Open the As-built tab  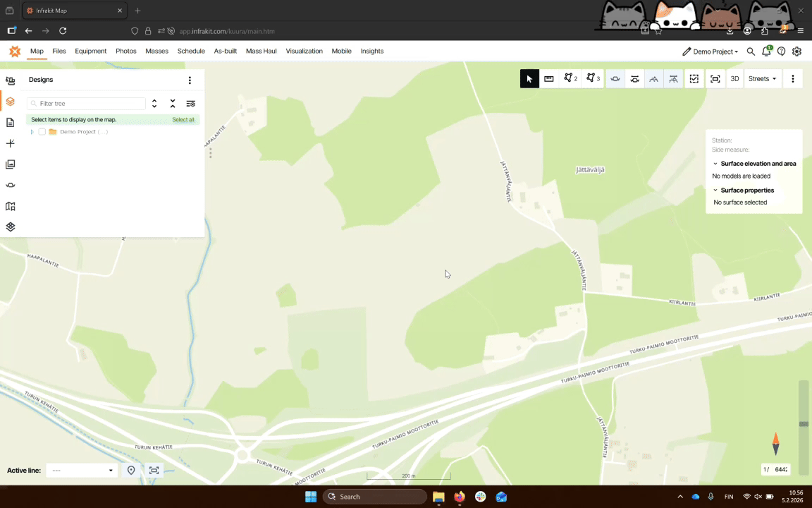(x=226, y=52)
